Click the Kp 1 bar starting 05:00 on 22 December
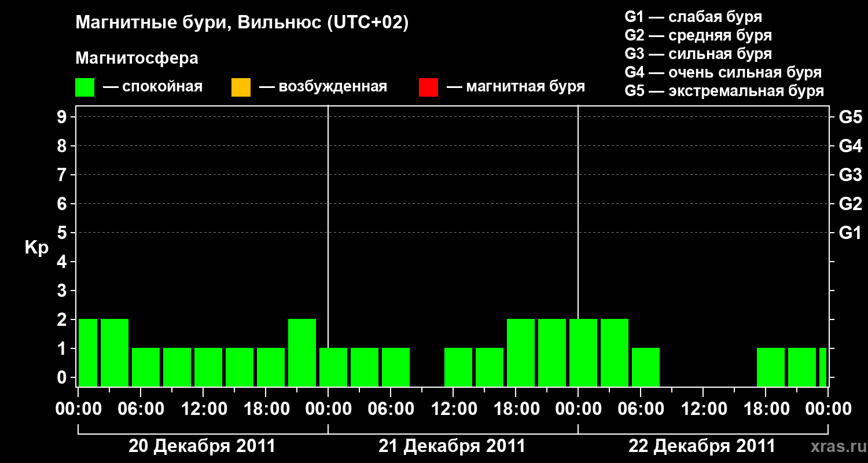The height and width of the screenshot is (463, 868). 646,367
